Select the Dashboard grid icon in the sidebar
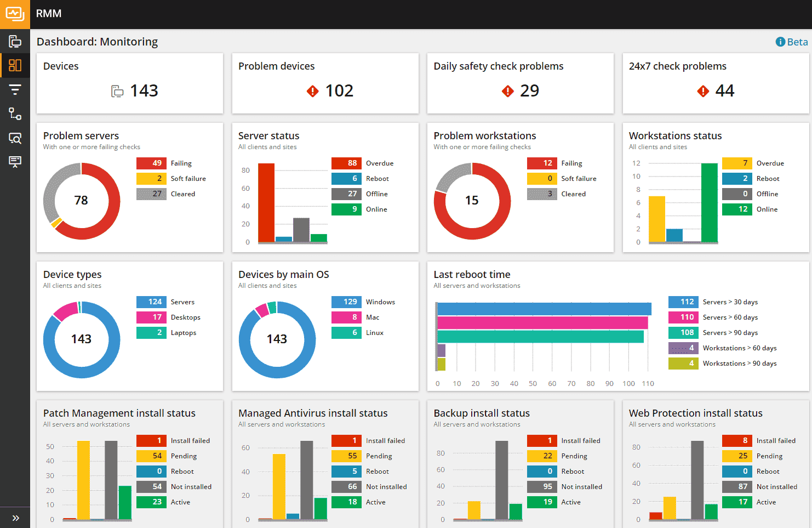This screenshot has height=528, width=812. (x=15, y=65)
